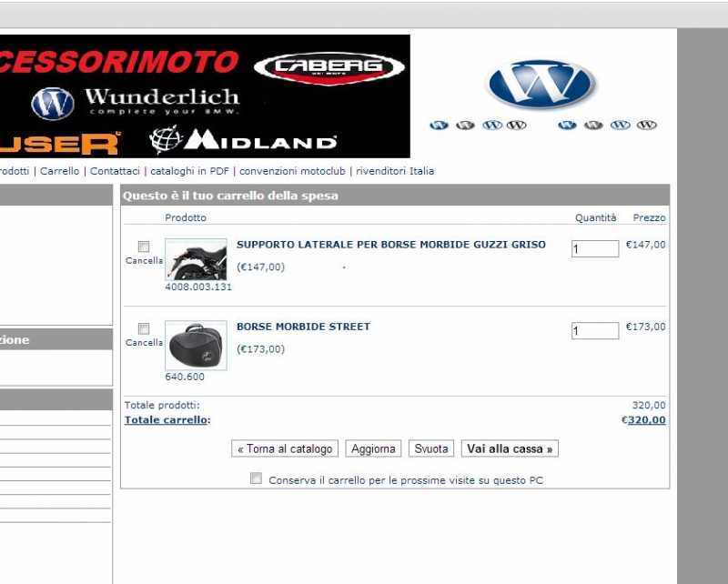Click the Wunderlich banner logo
The height and width of the screenshot is (584, 728).
coord(135,103)
